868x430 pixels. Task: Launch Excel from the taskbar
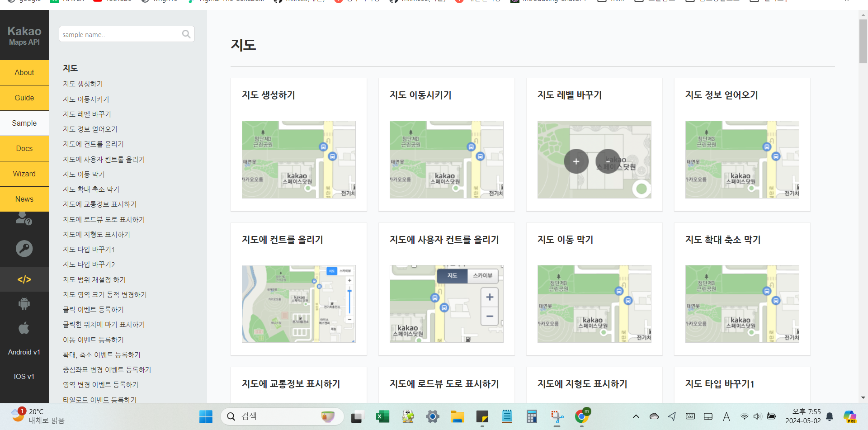pos(382,416)
